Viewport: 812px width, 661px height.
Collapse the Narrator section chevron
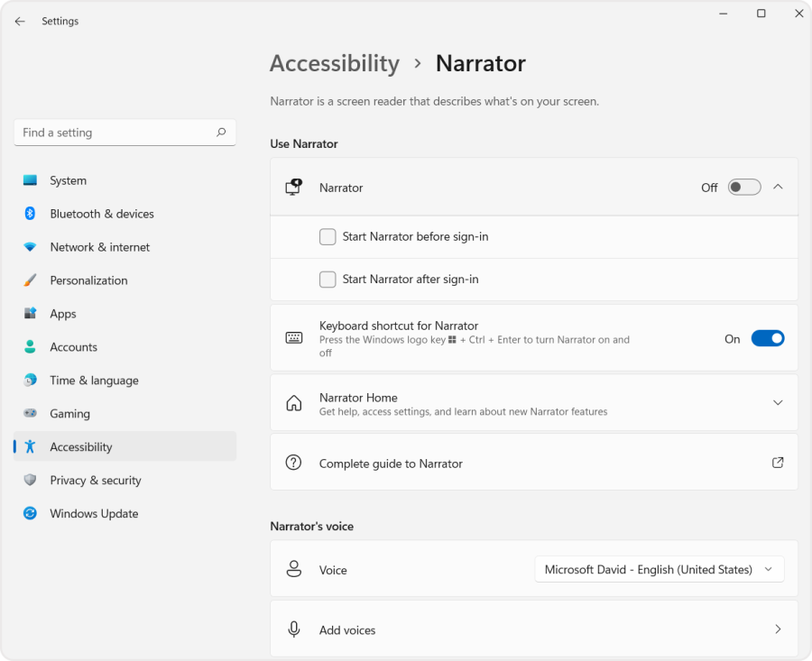tap(778, 187)
